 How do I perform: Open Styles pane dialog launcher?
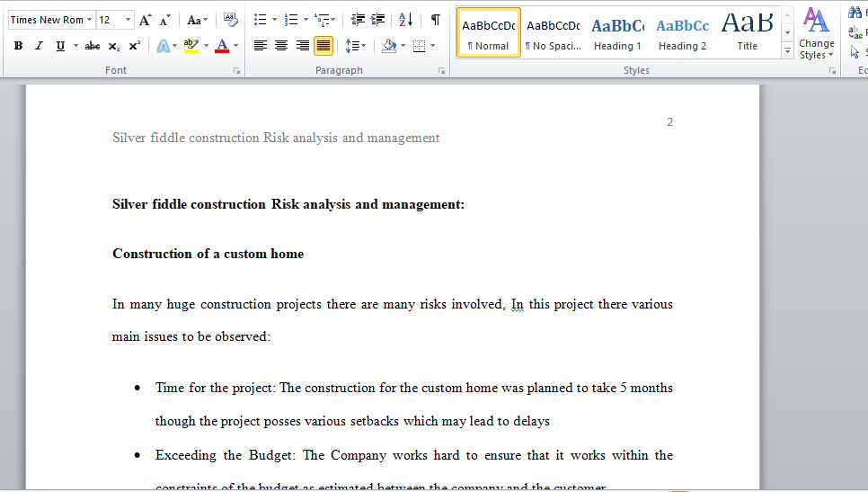[x=832, y=71]
